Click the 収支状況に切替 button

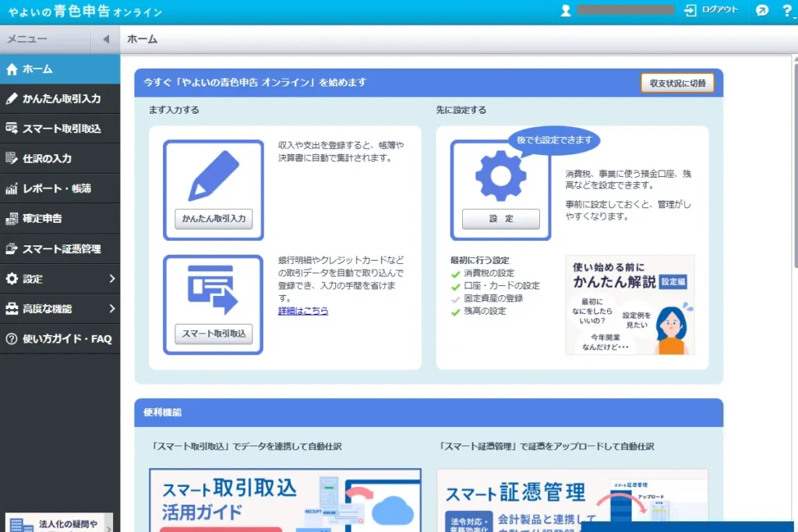(x=677, y=83)
